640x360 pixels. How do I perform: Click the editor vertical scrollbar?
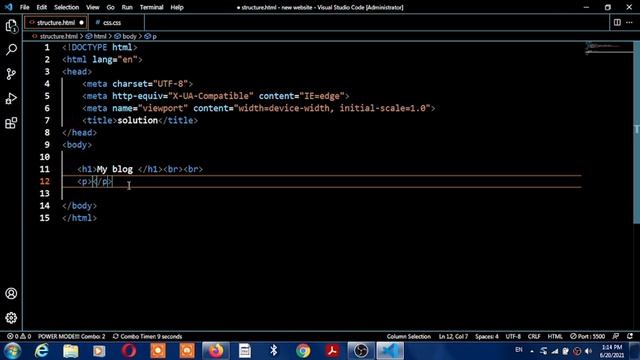coord(636,133)
